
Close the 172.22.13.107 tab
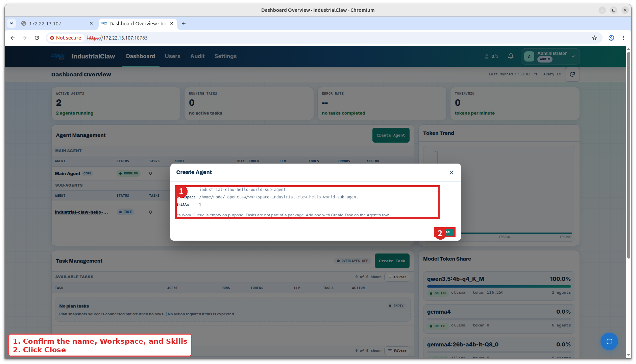91,23
